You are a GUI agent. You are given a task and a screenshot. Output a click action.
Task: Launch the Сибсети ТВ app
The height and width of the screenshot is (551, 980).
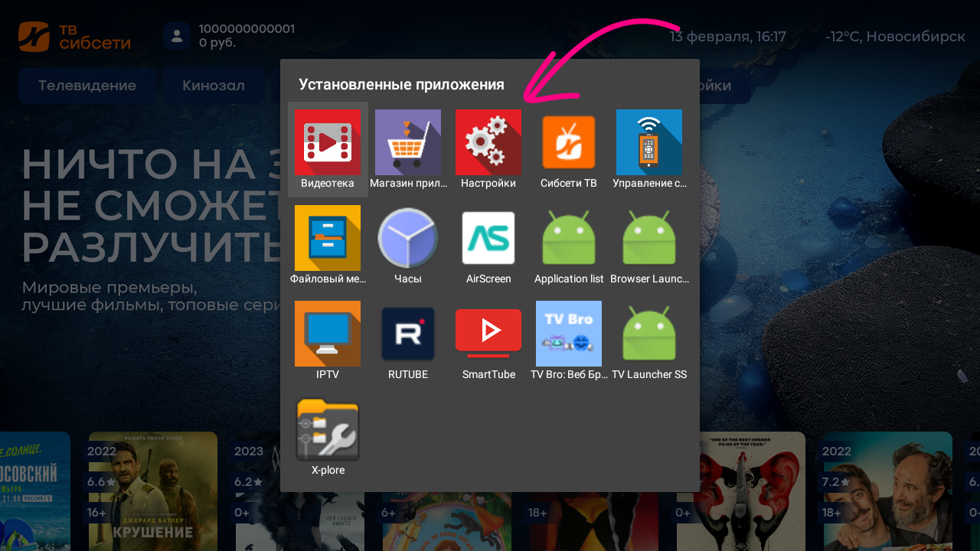tap(569, 149)
